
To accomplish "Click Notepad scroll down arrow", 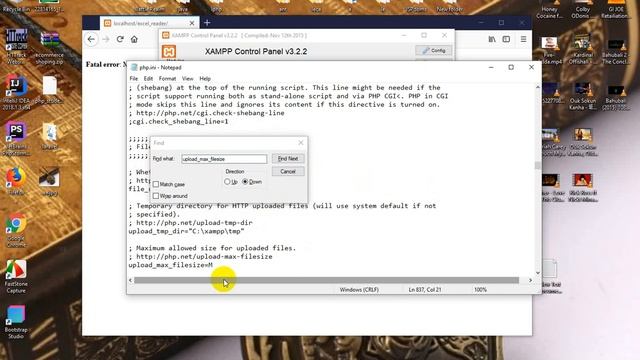I will [x=538, y=273].
